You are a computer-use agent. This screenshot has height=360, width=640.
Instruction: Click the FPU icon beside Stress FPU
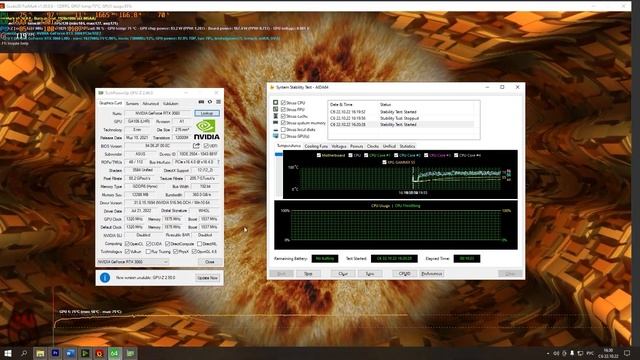(x=276, y=109)
